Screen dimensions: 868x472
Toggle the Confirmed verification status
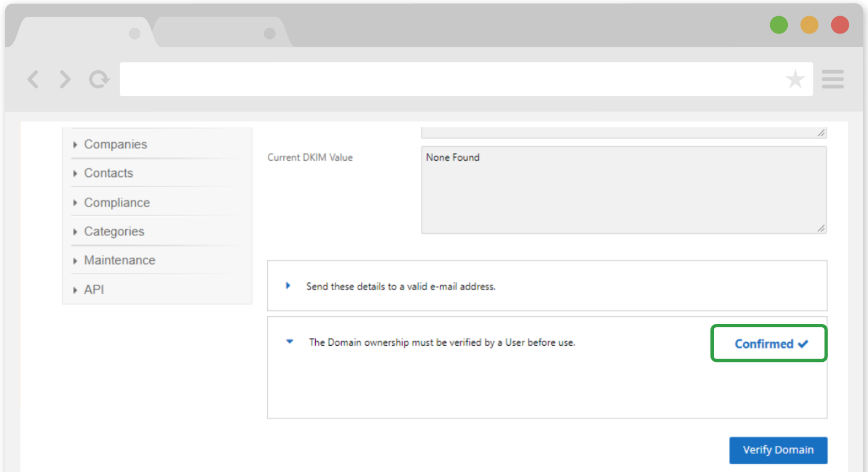(x=768, y=343)
